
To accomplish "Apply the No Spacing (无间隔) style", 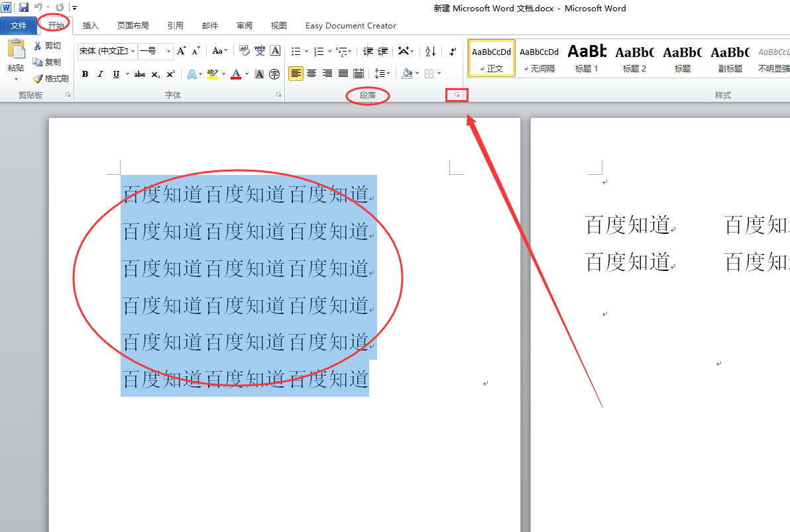I will click(539, 58).
